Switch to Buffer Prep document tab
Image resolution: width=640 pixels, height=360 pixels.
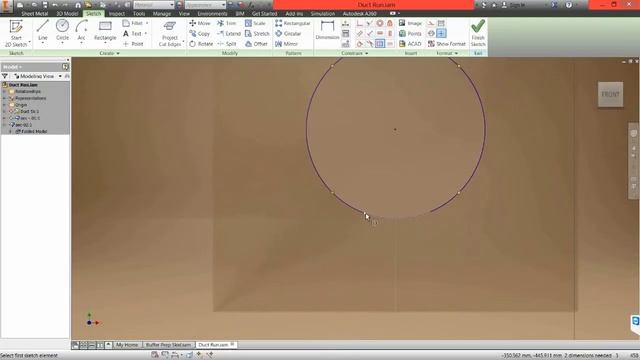tap(168, 345)
